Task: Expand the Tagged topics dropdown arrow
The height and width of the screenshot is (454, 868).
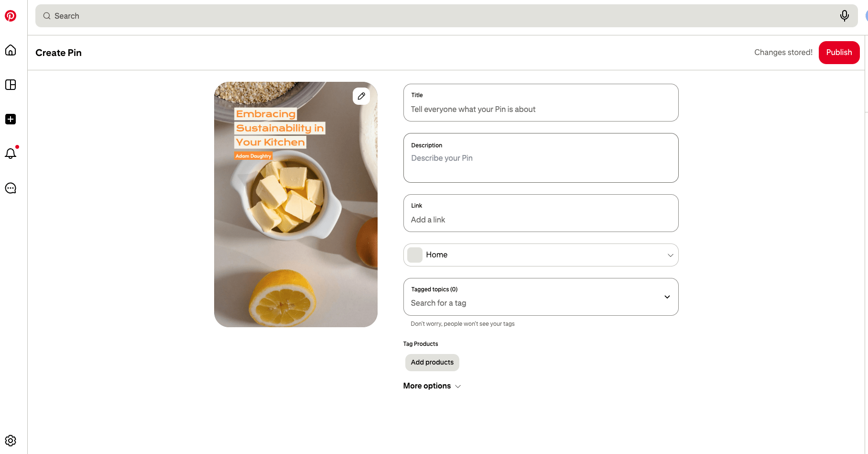Action: (667, 297)
